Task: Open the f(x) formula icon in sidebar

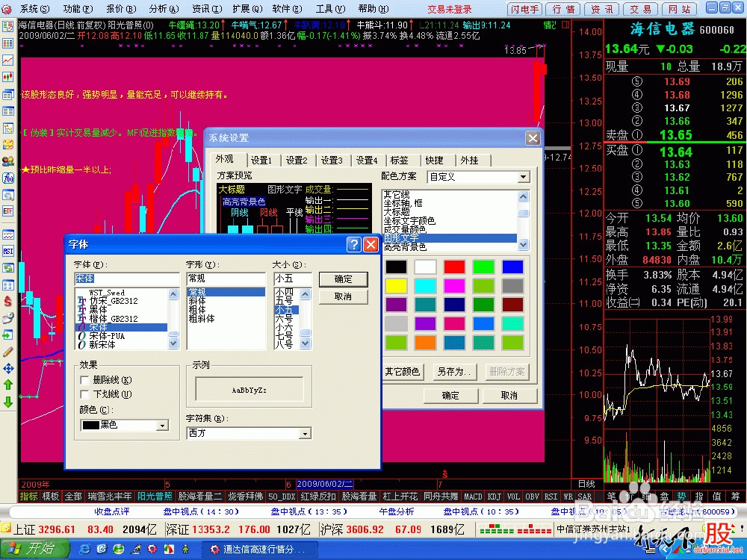Action: tap(7, 178)
